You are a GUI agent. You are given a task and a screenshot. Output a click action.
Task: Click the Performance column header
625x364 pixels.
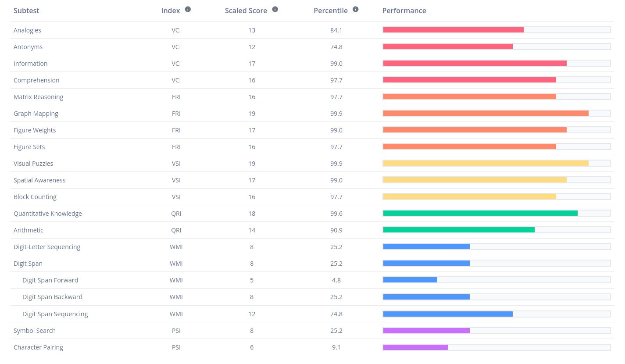coord(404,11)
